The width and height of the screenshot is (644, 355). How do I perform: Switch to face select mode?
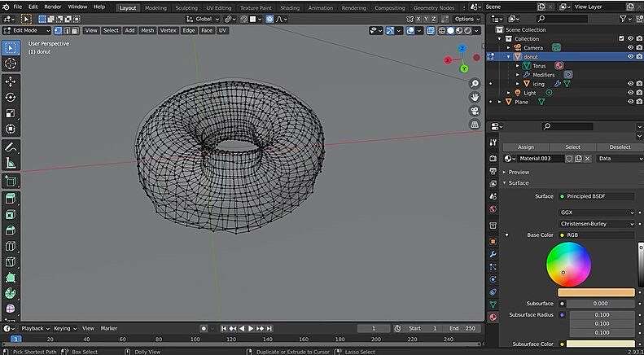click(75, 30)
